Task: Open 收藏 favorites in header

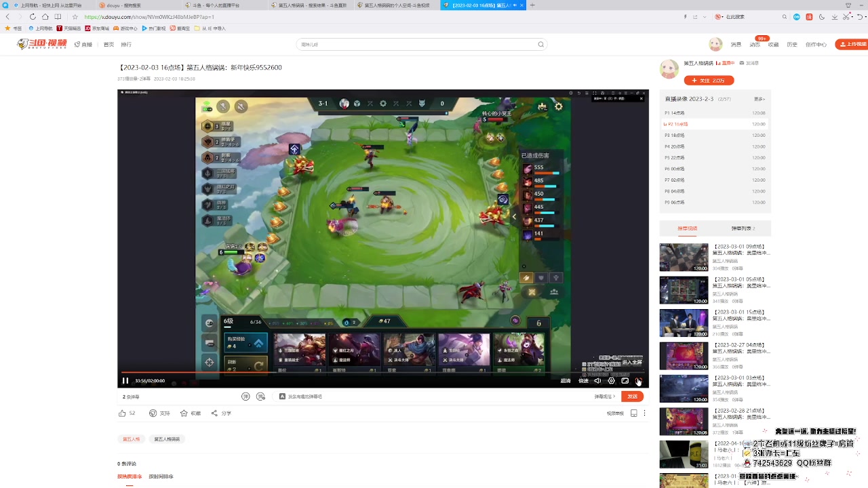Action: tap(773, 45)
